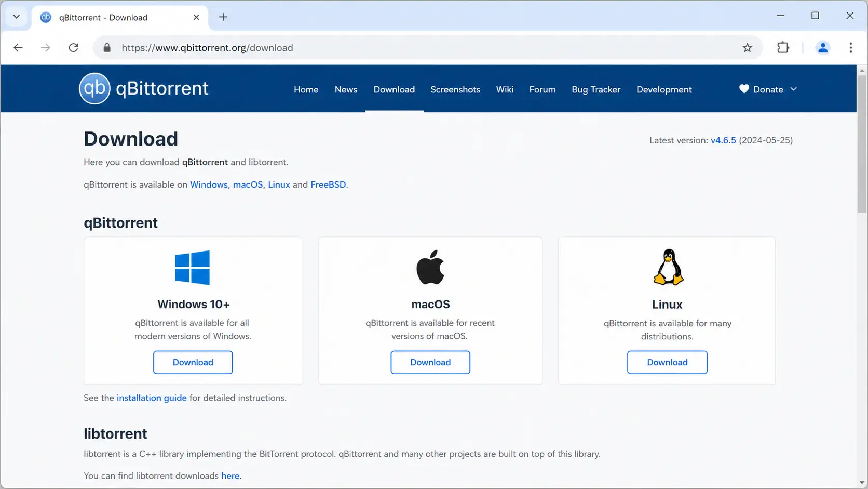Open the browser Extensions puzzle icon
The width and height of the screenshot is (868, 489).
click(x=783, y=48)
